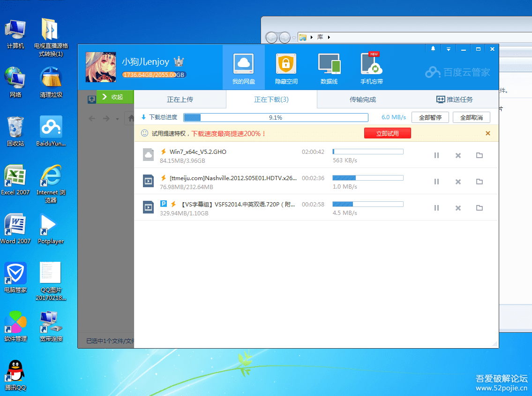The width and height of the screenshot is (532, 396).
Task: Click the user avatar picture
Action: coord(100,67)
